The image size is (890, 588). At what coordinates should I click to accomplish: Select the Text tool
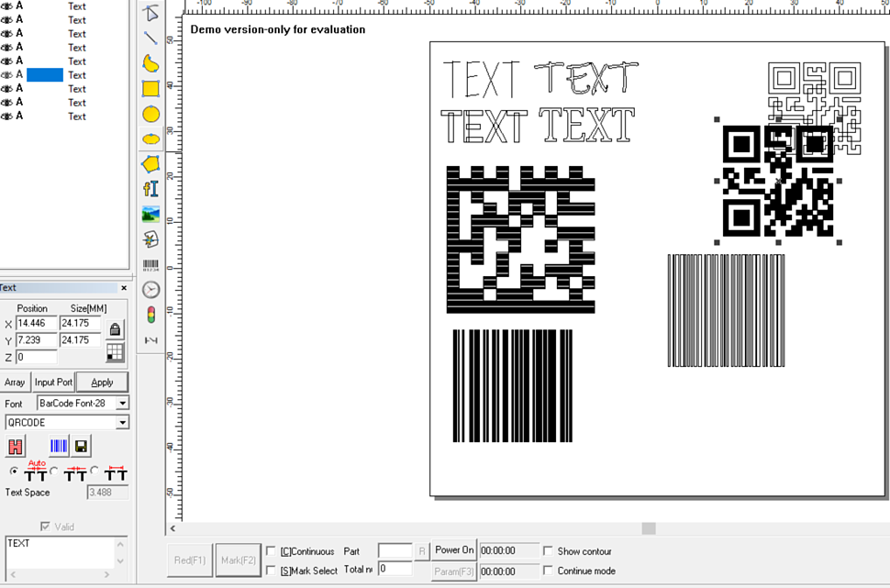tap(150, 188)
